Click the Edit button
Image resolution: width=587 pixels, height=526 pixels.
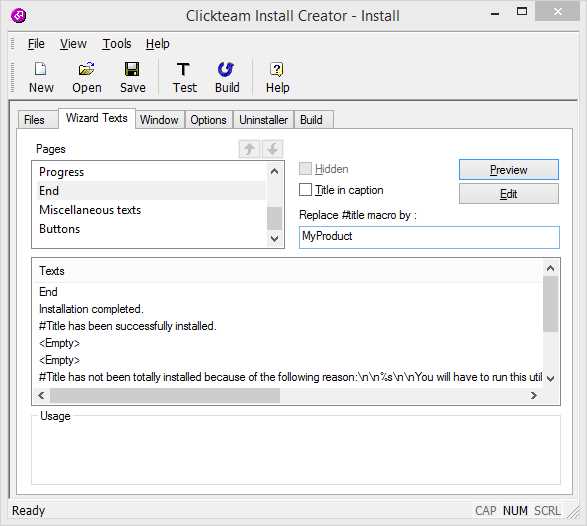click(509, 194)
